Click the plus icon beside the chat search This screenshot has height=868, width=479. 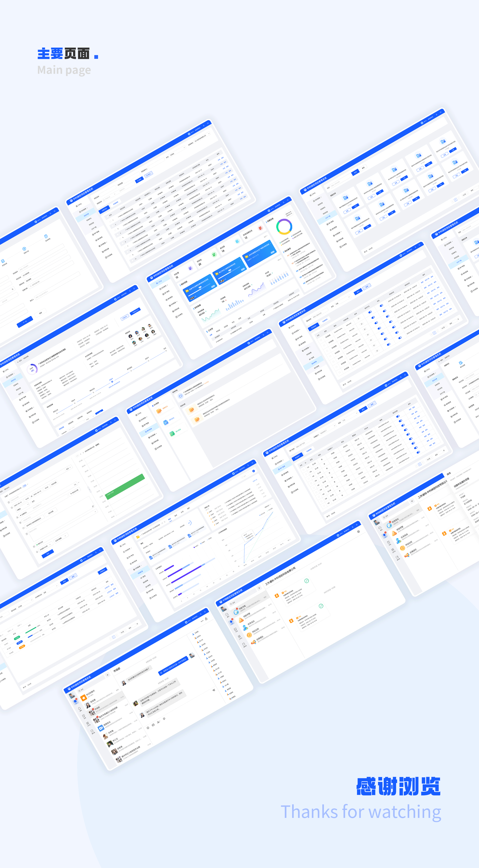(x=108, y=675)
